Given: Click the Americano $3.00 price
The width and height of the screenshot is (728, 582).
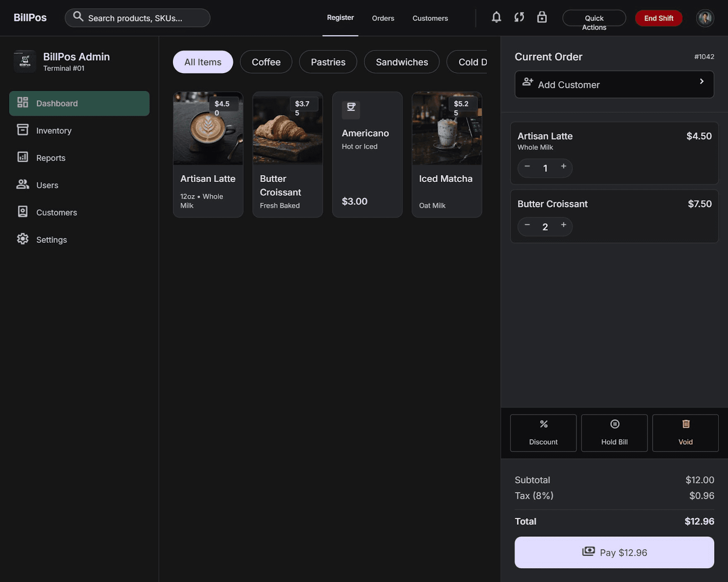Looking at the screenshot, I should (x=354, y=201).
